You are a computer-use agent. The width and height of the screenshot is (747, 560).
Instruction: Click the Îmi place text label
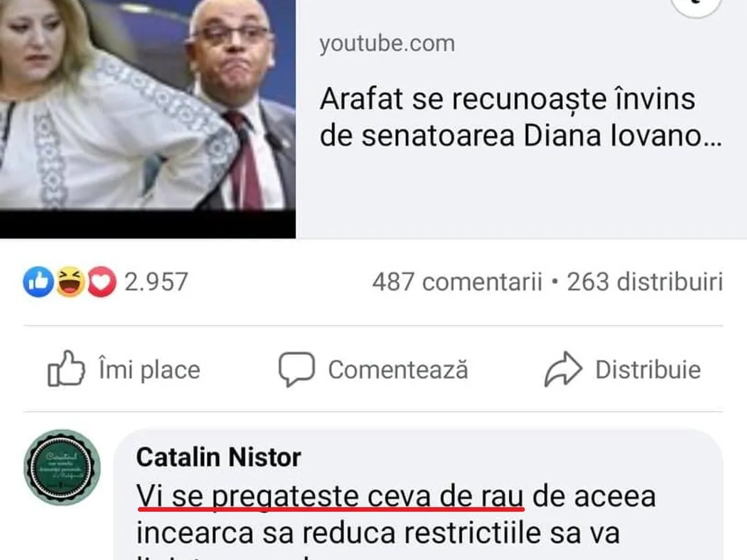pos(149,370)
